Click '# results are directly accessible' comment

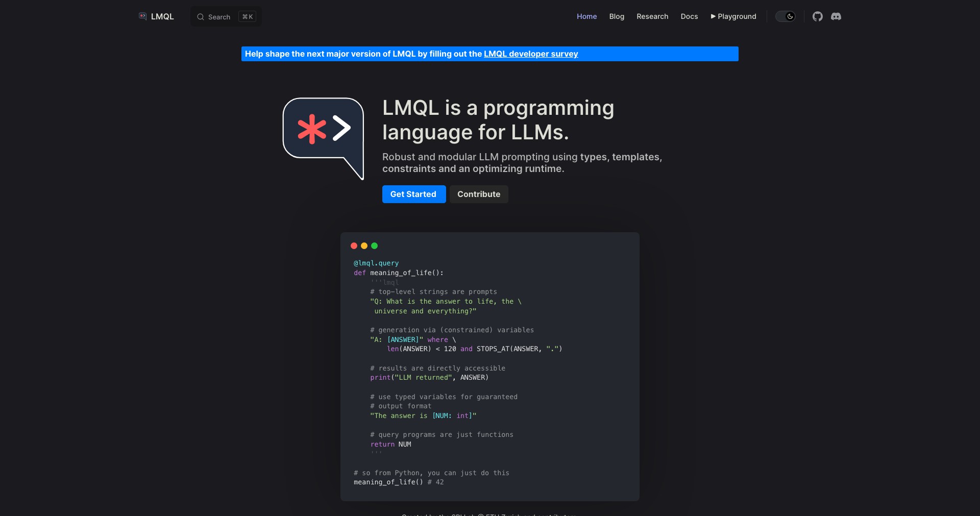pos(437,368)
